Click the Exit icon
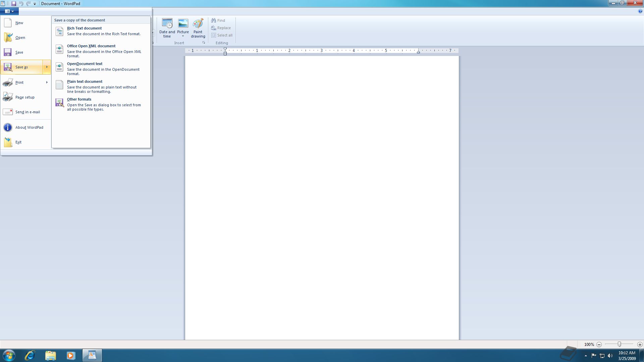Screen dimensions: 644x362 pos(8,142)
